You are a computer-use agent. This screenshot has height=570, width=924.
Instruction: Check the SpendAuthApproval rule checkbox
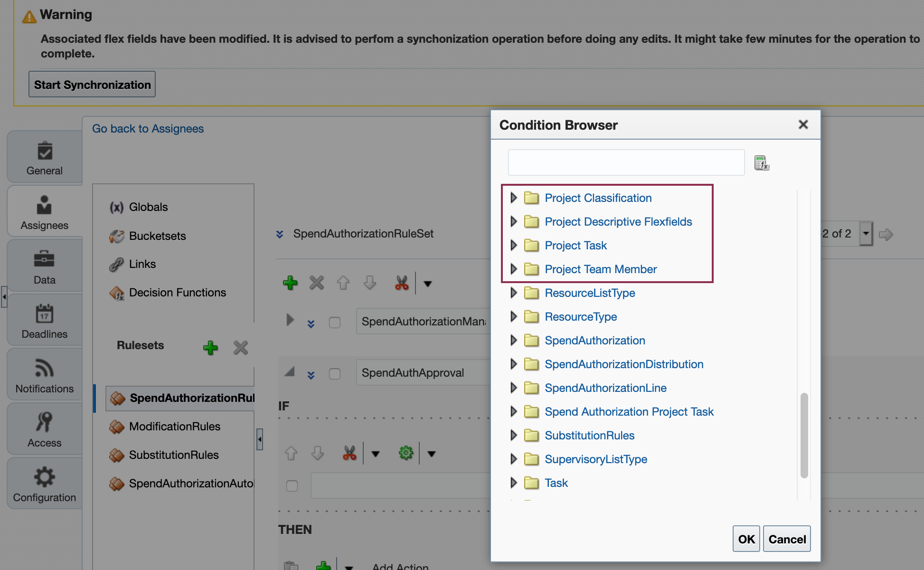point(335,374)
